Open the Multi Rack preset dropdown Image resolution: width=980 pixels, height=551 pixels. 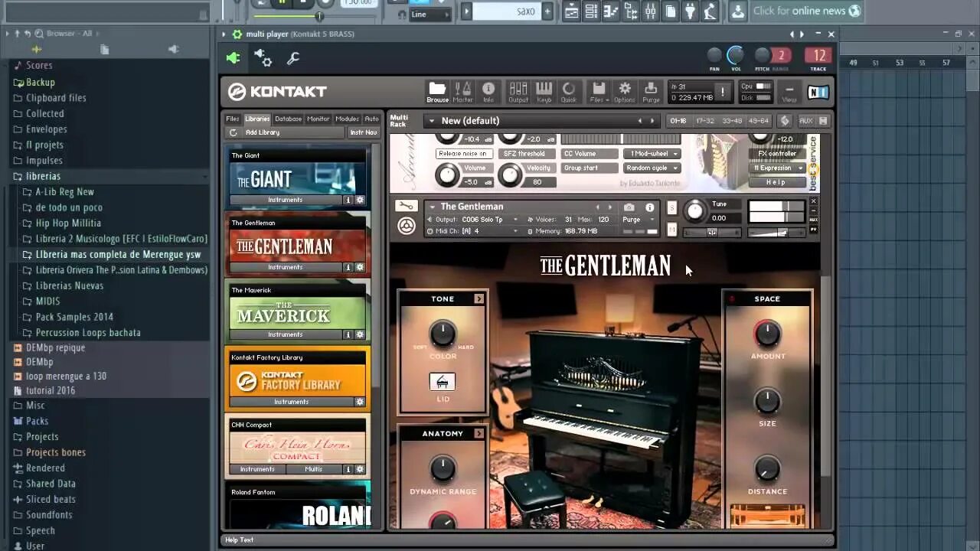click(x=431, y=121)
